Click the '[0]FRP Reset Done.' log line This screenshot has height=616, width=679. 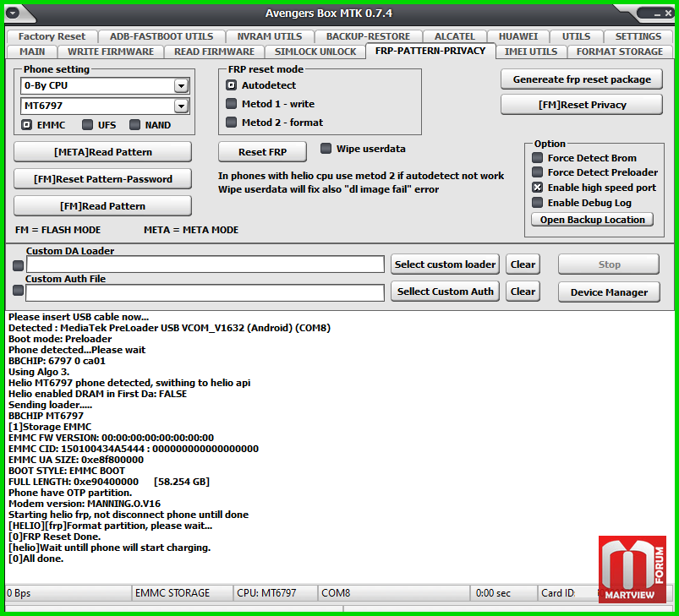click(55, 537)
